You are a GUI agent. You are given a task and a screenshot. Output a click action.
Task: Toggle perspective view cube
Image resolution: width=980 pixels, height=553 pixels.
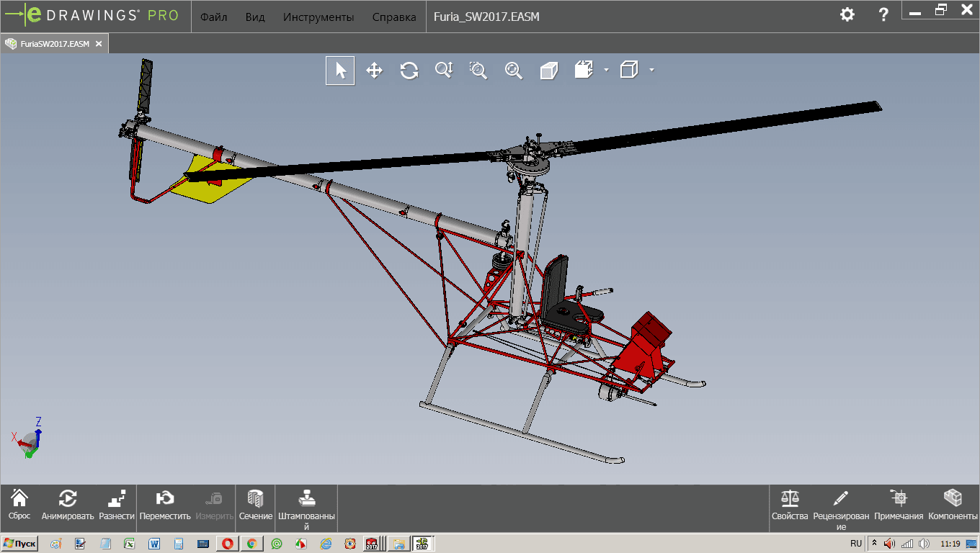pos(549,71)
